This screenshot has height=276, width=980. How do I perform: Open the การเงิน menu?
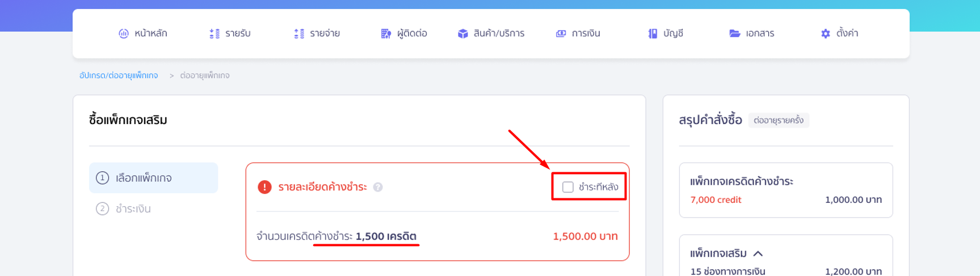578,33
